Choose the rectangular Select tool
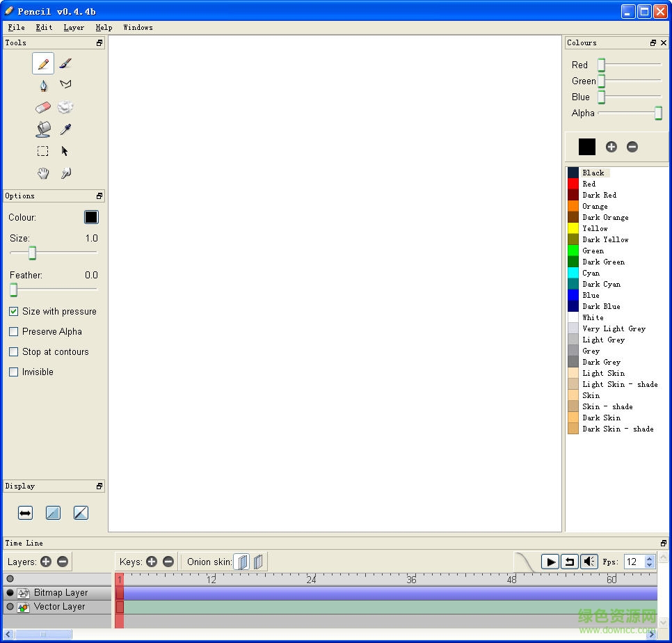The height and width of the screenshot is (643, 672). pos(42,151)
